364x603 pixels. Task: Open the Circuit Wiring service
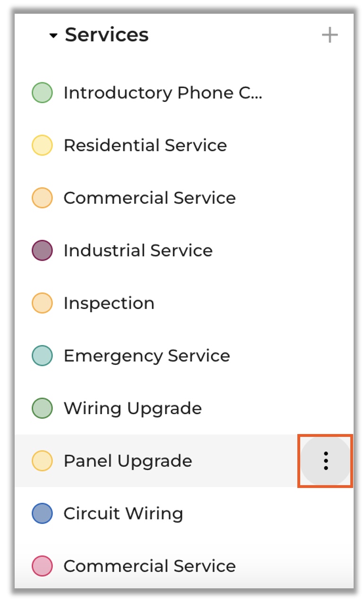123,514
